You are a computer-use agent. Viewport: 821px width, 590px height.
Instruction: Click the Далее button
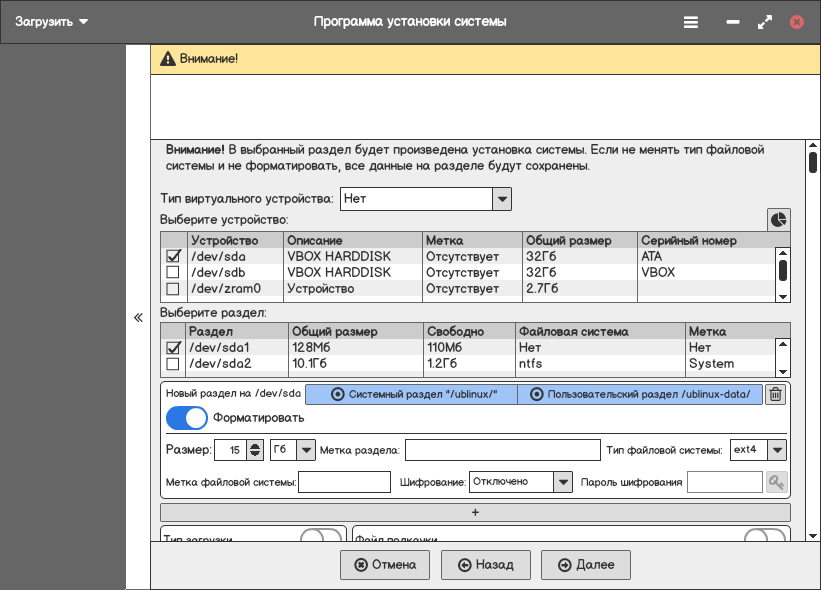click(586, 565)
